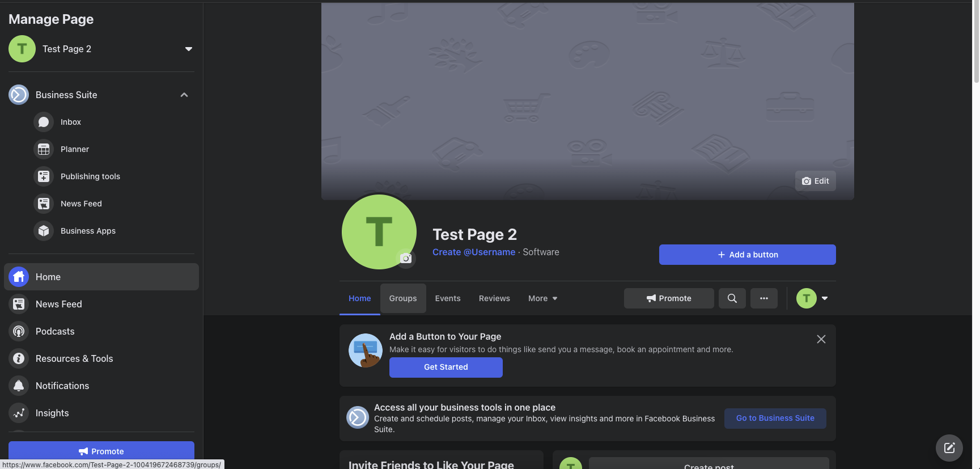The image size is (980, 469).
Task: Switch to the Home tab
Action: pos(360,298)
